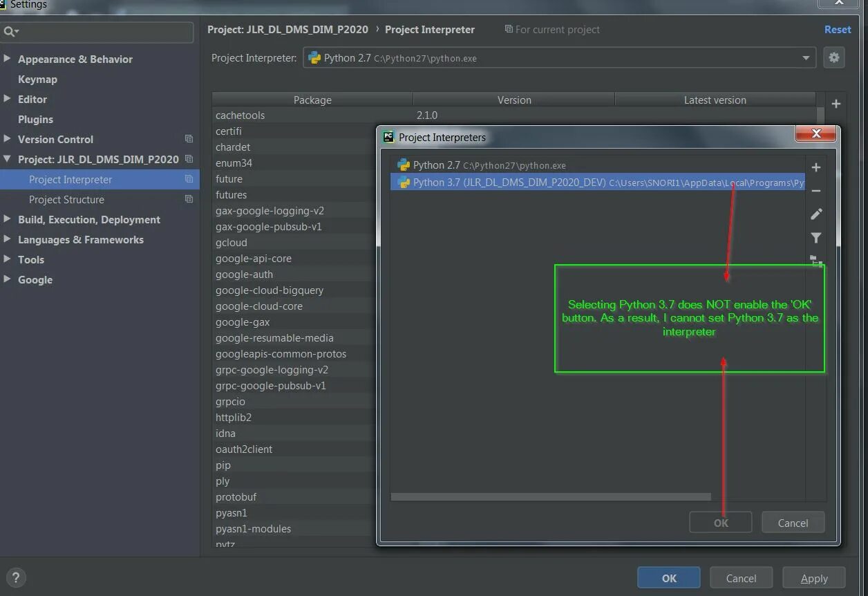Click copy icon beside Project Interpreter item
The width and height of the screenshot is (868, 596).
click(189, 179)
